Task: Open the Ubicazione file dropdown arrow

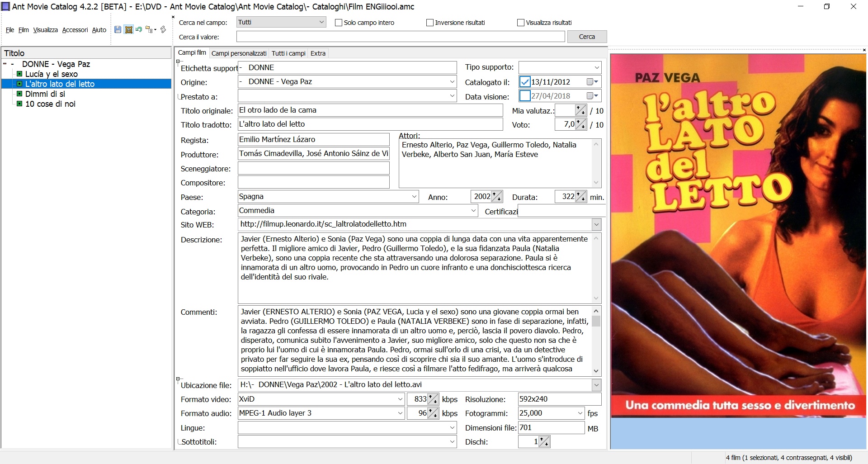Action: 596,385
